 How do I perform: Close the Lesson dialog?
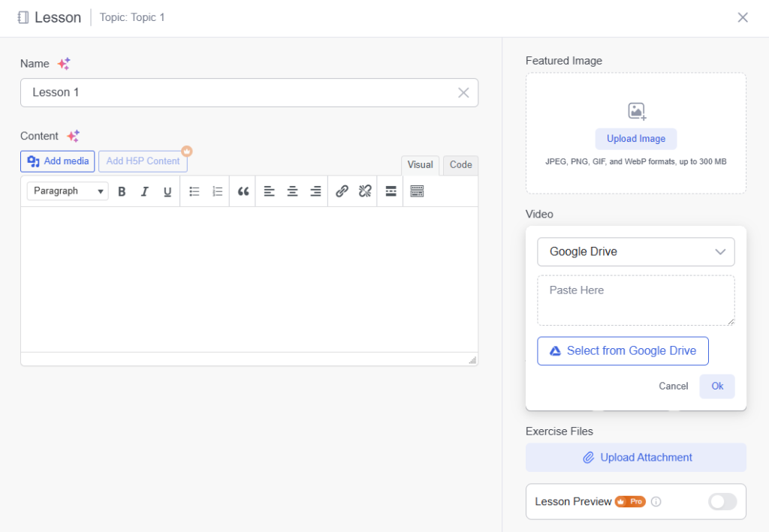(x=743, y=18)
